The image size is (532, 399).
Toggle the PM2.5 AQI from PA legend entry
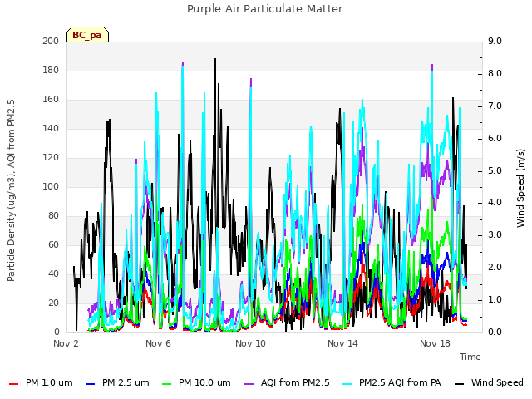click(x=392, y=382)
